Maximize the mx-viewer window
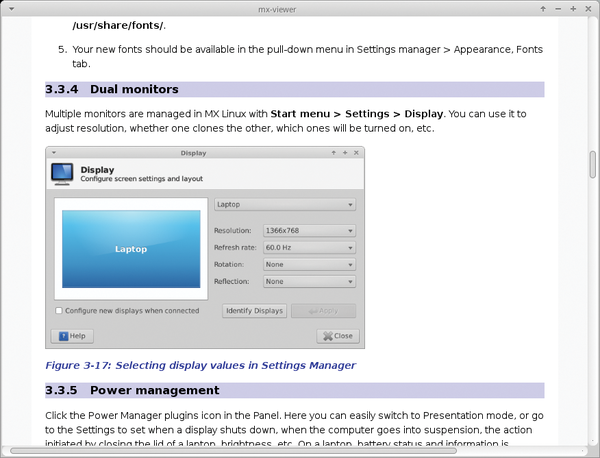The width and height of the screenshot is (600, 458). (573, 9)
